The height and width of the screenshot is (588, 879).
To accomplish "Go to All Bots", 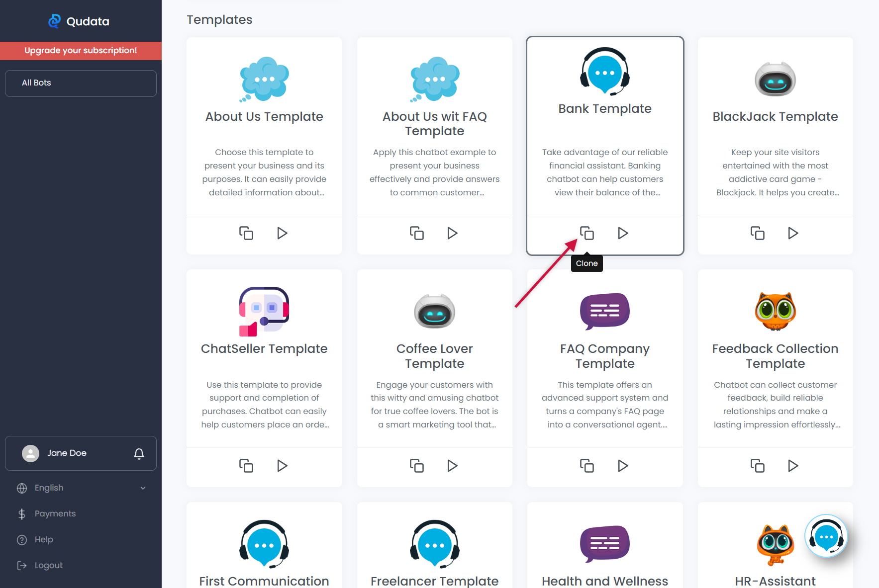I will click(81, 83).
